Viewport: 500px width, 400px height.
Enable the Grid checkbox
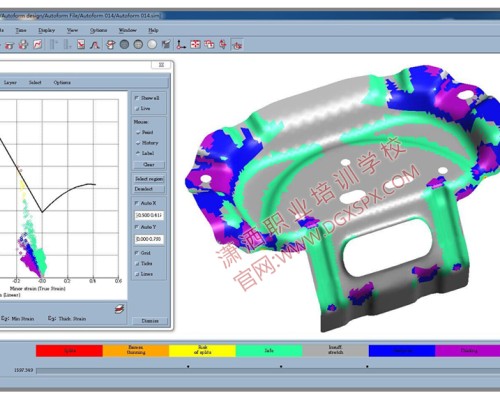coord(137,253)
